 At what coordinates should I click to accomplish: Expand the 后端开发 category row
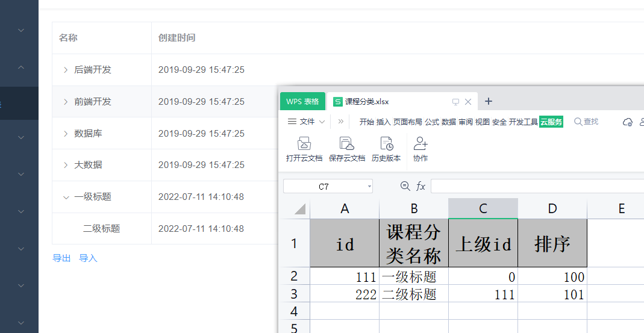pyautogui.click(x=66, y=70)
